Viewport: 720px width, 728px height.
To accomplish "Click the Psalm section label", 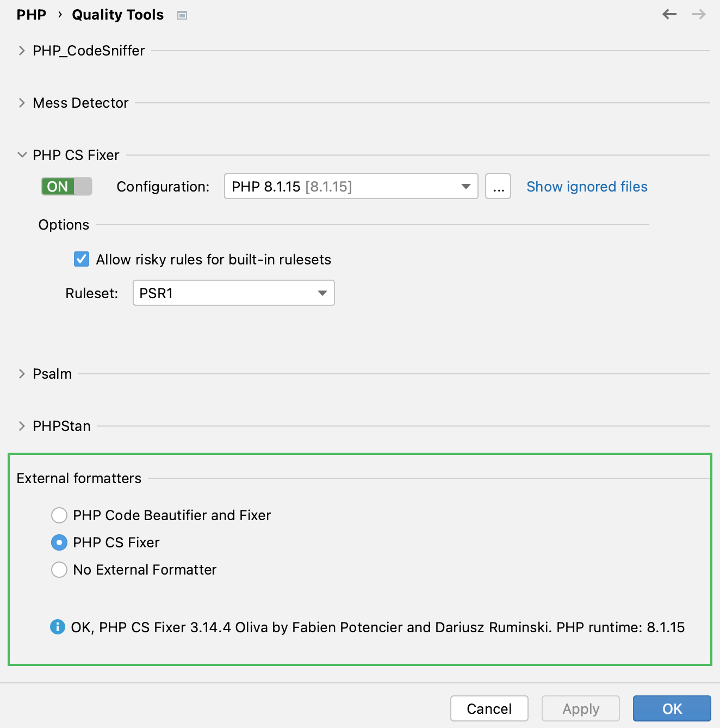I will (x=52, y=374).
